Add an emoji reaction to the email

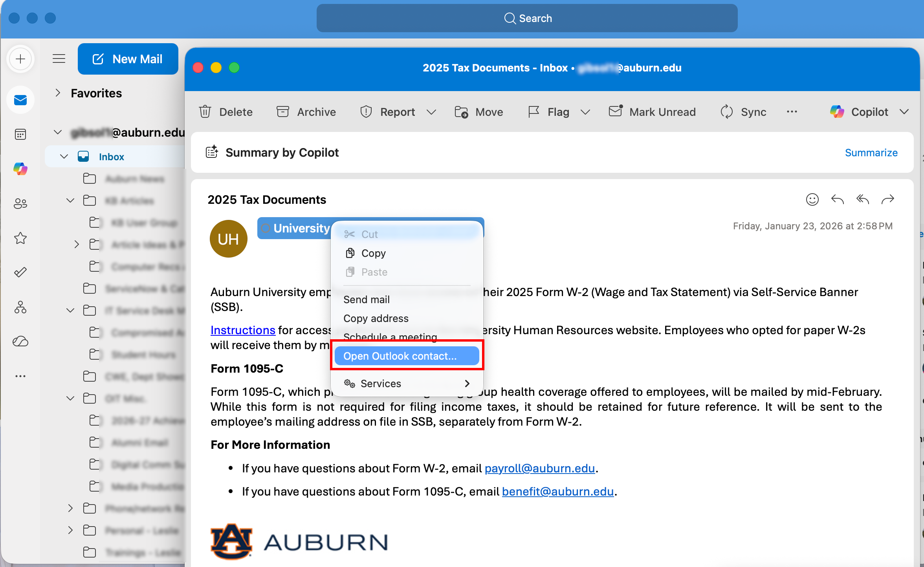tap(812, 199)
